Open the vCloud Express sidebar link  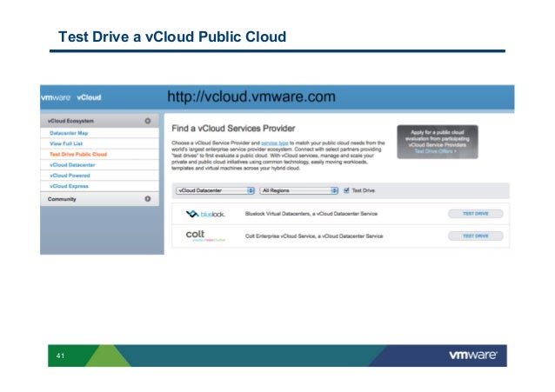[x=69, y=186]
